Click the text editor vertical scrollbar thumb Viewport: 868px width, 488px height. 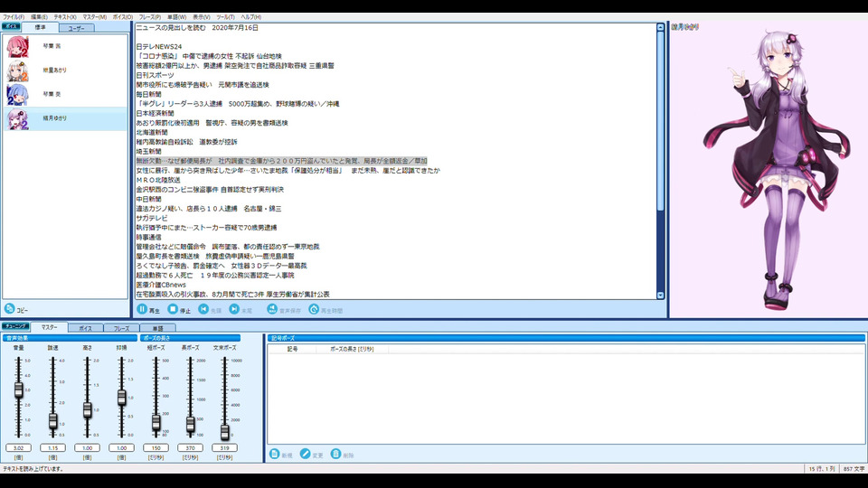coord(660,120)
